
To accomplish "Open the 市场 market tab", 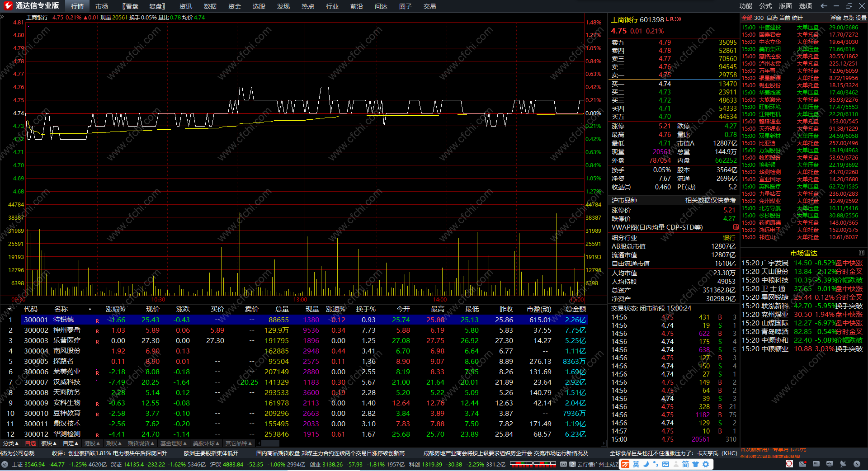I will 102,6.
